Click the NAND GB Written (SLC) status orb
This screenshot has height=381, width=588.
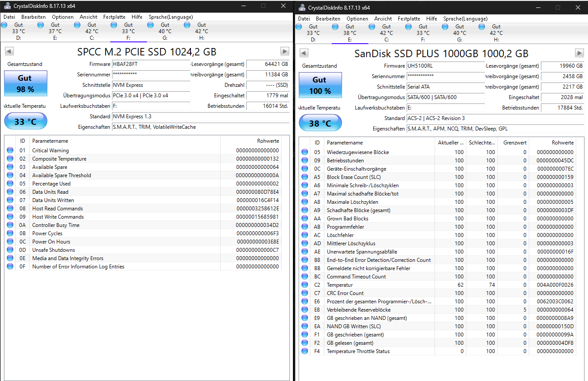(305, 326)
